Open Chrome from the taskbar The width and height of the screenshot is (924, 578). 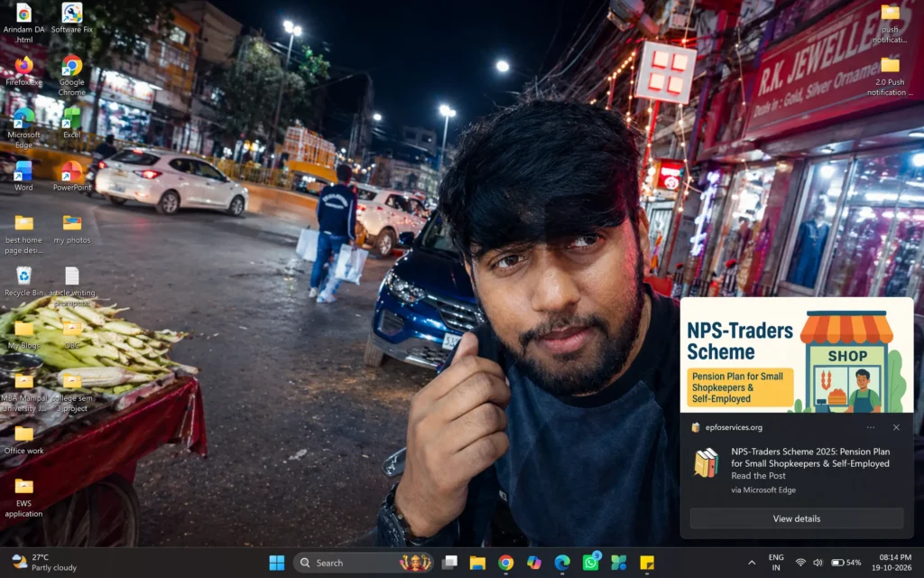click(x=505, y=563)
